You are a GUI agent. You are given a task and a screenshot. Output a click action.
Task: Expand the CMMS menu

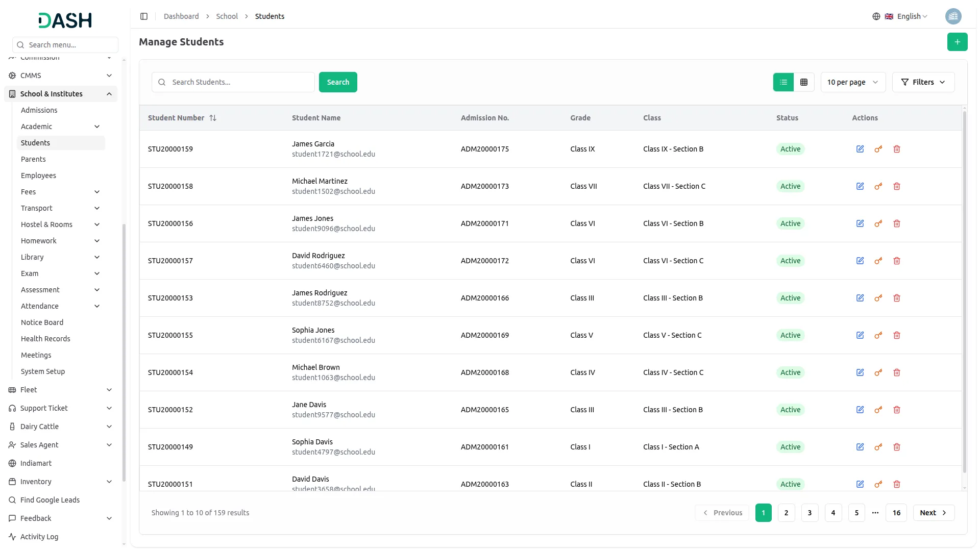pyautogui.click(x=61, y=76)
